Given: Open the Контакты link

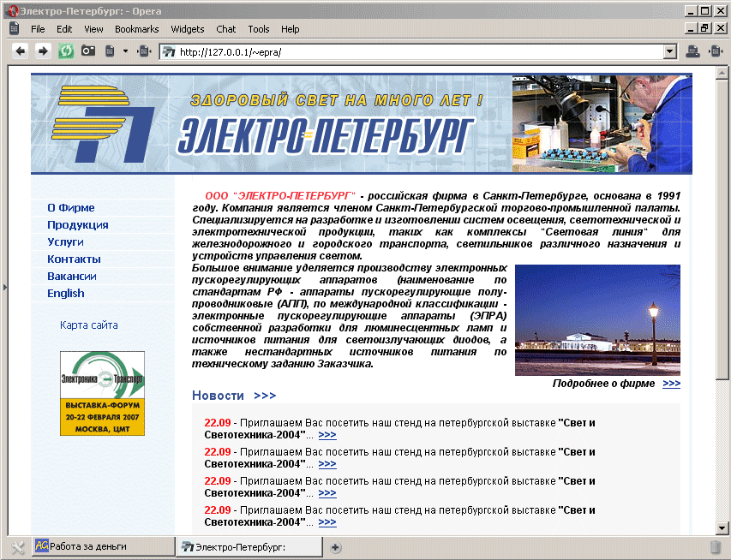Looking at the screenshot, I should [74, 259].
